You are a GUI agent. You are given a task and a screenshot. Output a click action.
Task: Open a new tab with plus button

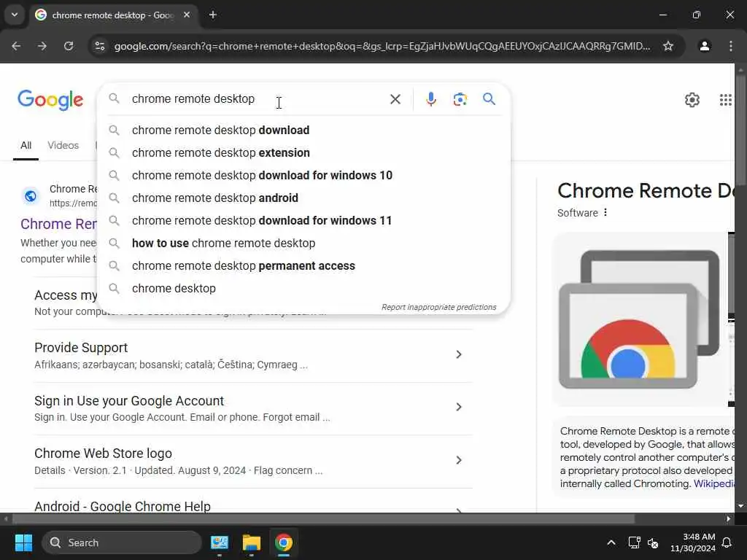tap(213, 15)
